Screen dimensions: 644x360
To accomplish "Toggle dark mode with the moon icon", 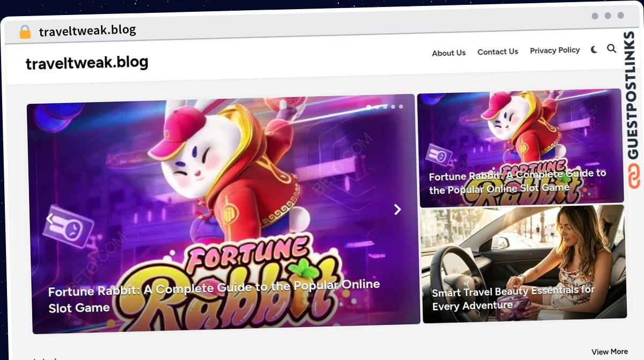I will pos(594,49).
